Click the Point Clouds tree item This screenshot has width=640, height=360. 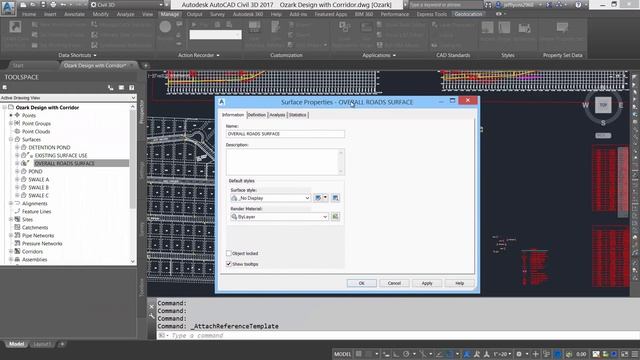point(36,131)
